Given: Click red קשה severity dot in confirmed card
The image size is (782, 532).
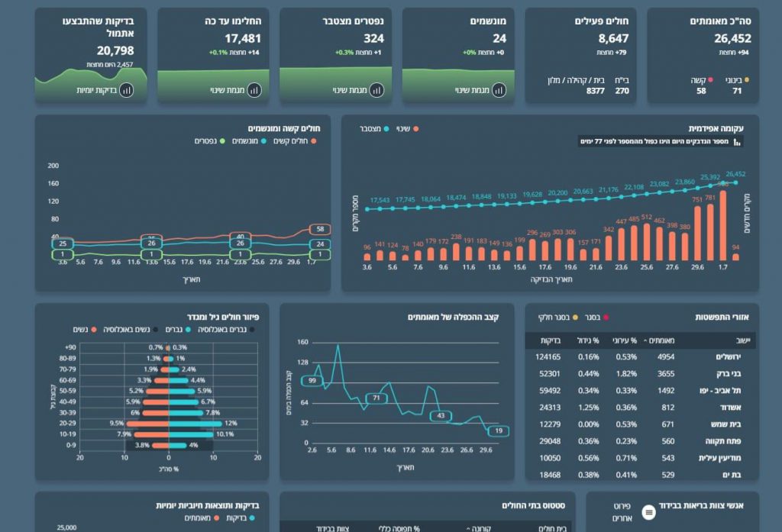Looking at the screenshot, I should 710,79.
